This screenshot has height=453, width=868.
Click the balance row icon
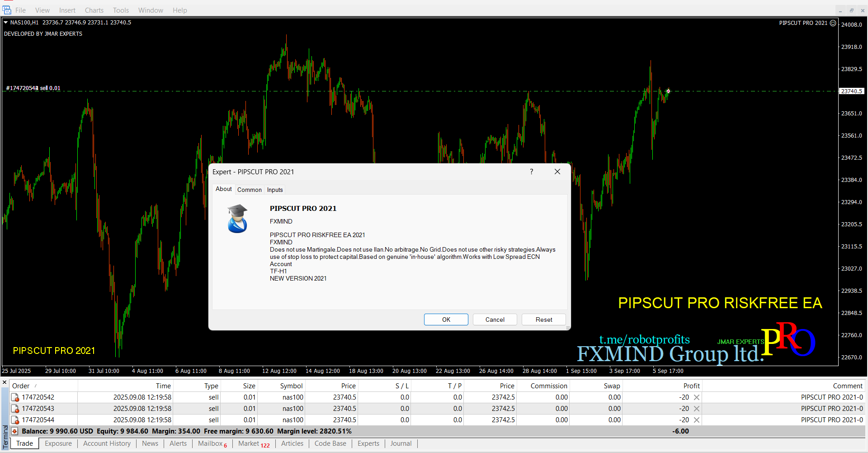click(x=14, y=431)
